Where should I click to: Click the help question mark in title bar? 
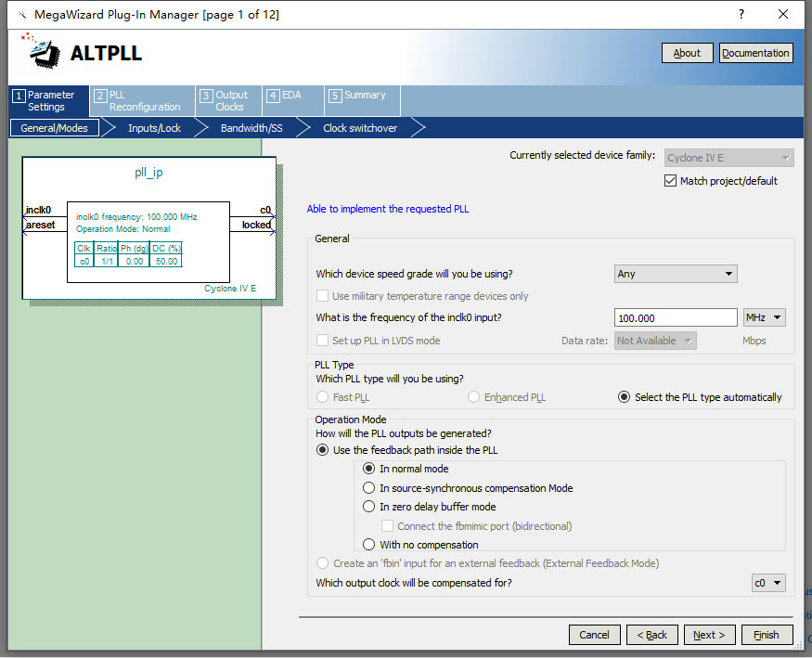(x=741, y=14)
